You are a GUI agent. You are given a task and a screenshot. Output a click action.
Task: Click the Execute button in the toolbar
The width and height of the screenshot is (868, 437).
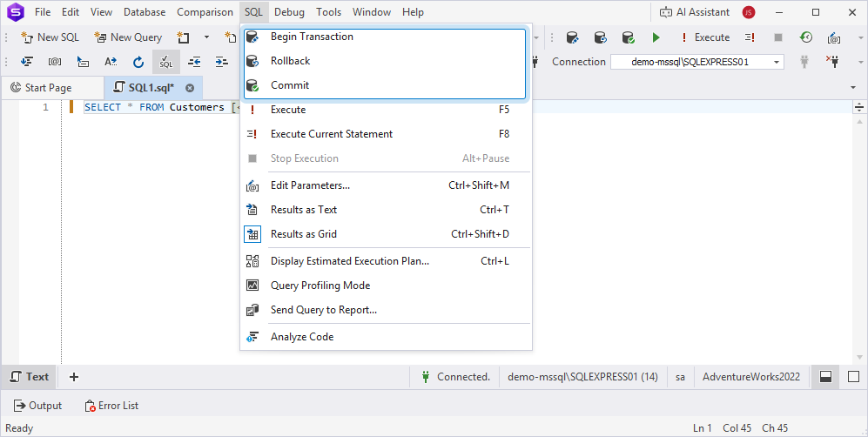tap(704, 37)
